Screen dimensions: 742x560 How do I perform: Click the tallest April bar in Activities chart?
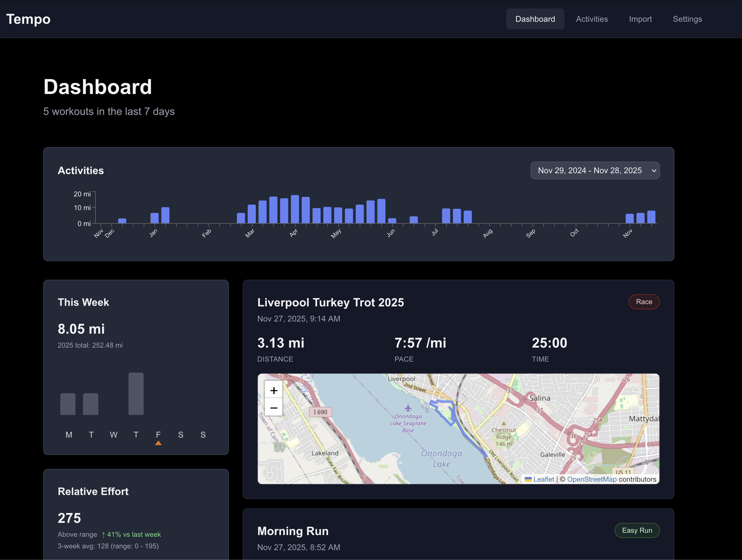click(x=295, y=209)
